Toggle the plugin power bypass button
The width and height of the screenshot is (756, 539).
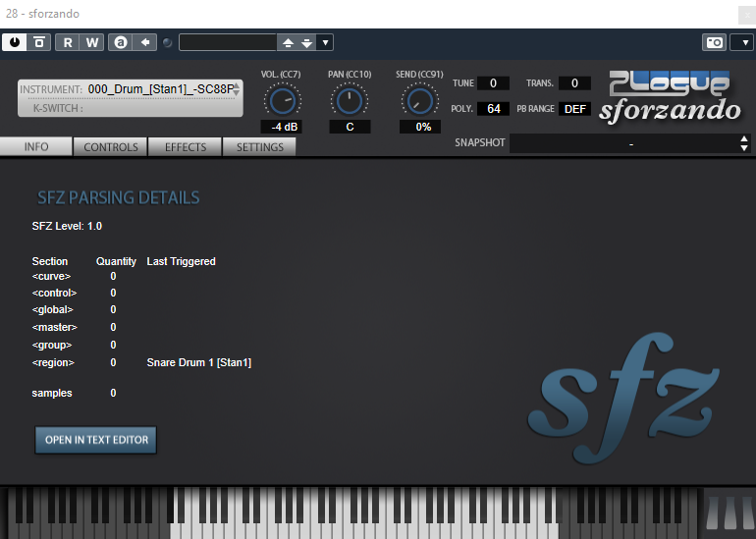coord(15,42)
